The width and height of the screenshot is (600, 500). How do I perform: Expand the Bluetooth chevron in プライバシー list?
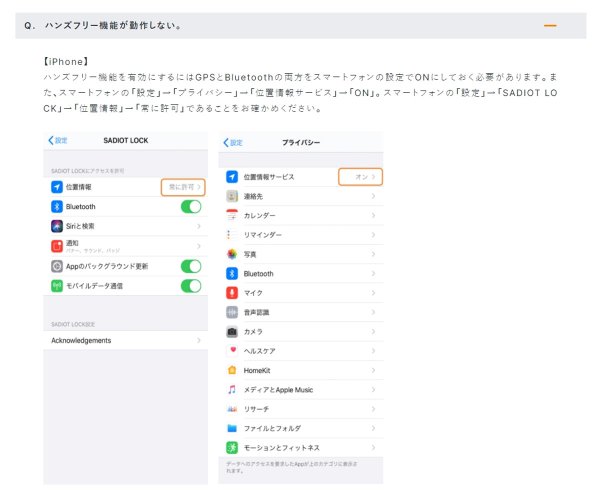click(x=373, y=274)
